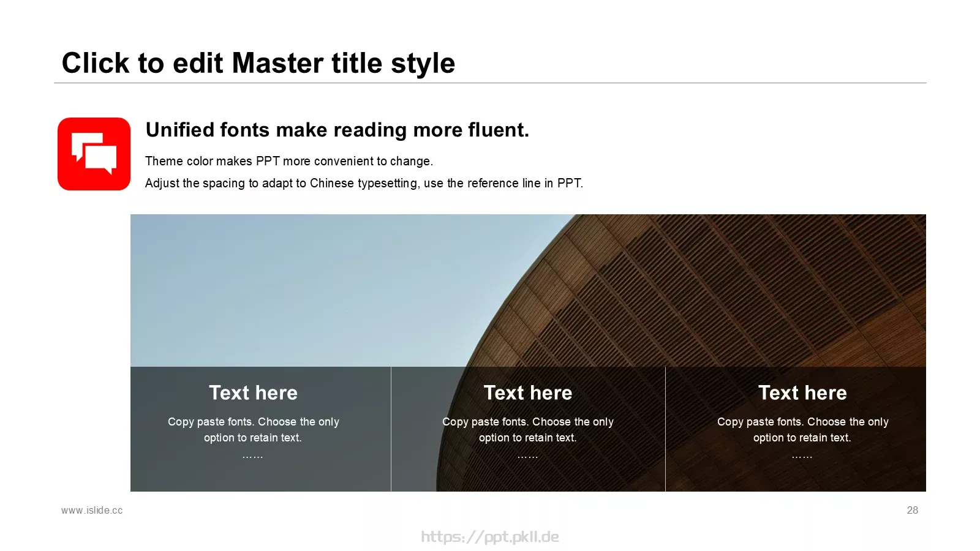Image resolution: width=980 pixels, height=551 pixels.
Task: Click the ellipsis dots in left panel
Action: coord(253,457)
